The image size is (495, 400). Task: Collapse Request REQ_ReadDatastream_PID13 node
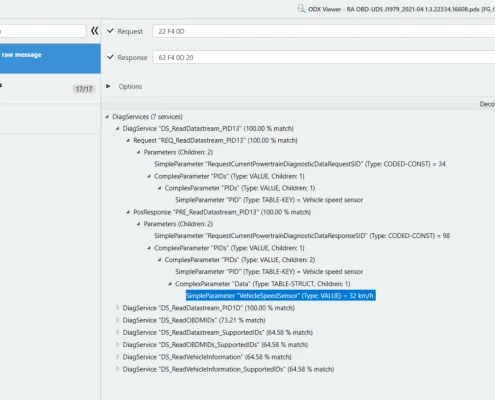tap(128, 141)
